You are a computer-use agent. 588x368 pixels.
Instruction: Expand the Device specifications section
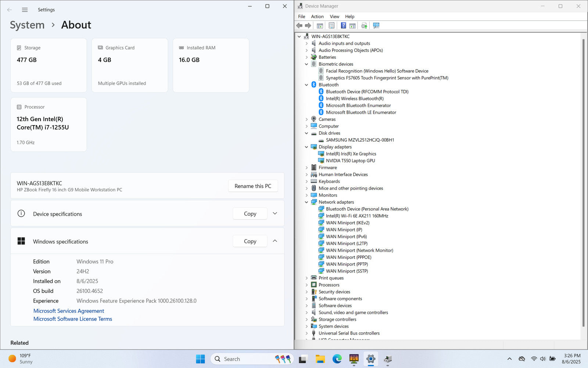(x=275, y=213)
